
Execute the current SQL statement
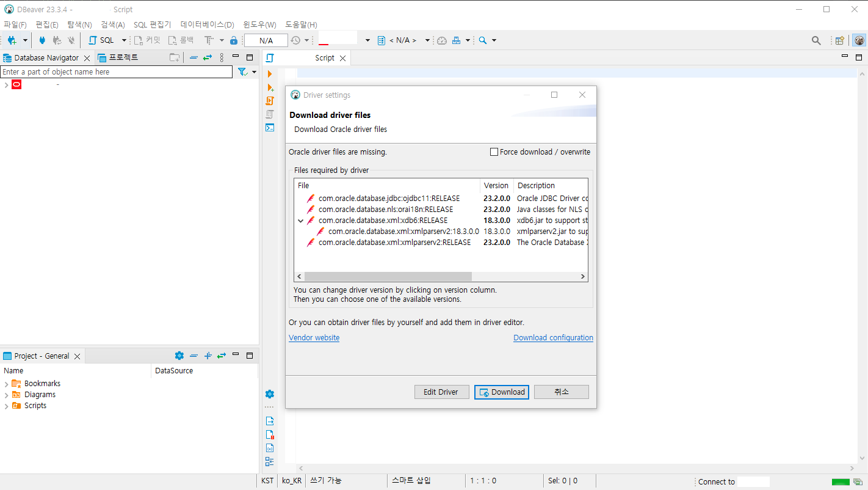(270, 73)
